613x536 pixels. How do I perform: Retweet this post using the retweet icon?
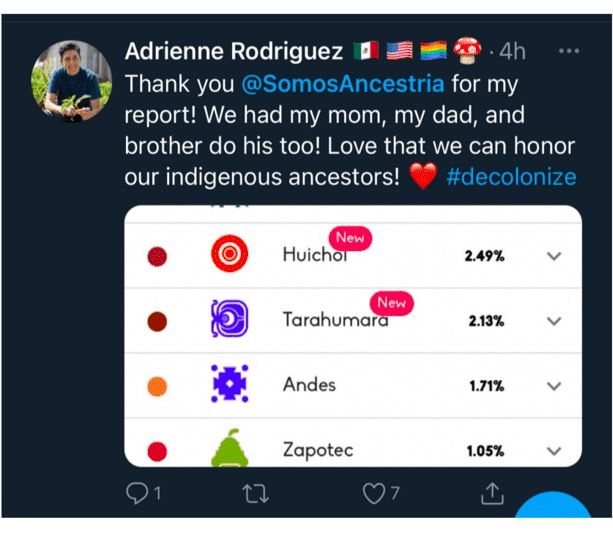(x=255, y=493)
